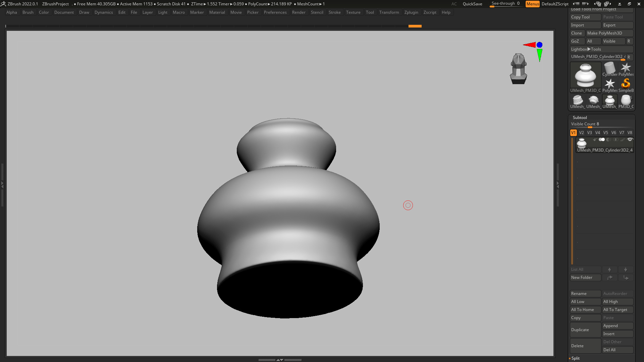Toggle subtool union boolean mode icon
Screen dimensions: 644x362
click(x=602, y=139)
